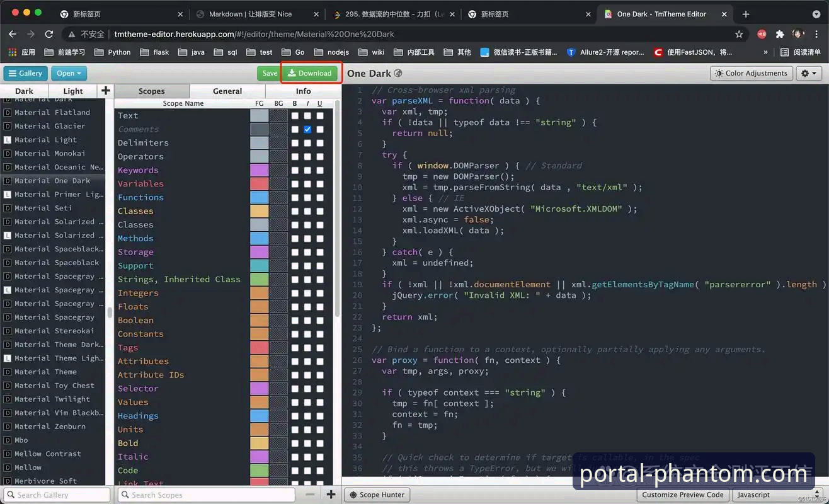Click Customize Preview Code
Viewport: 829px width, 504px height.
683,495
